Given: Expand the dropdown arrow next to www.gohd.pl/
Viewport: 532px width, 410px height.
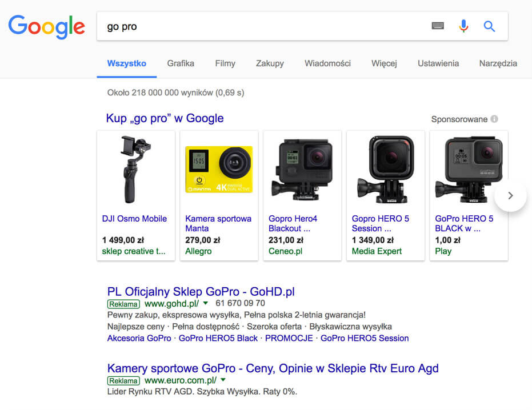Looking at the screenshot, I should pos(206,303).
